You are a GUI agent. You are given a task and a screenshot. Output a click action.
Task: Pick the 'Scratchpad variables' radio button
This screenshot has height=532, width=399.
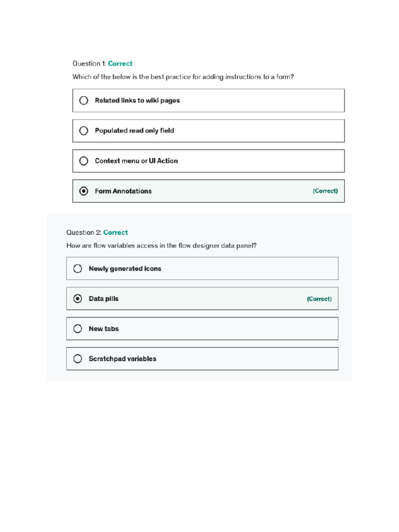coord(77,358)
